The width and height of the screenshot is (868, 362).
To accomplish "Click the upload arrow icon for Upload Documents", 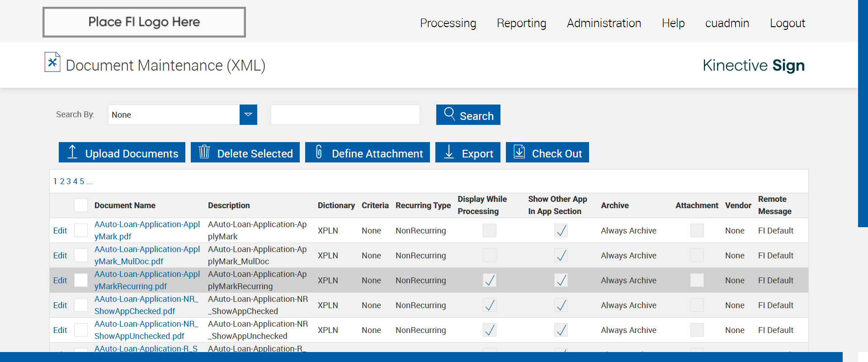I will (x=72, y=152).
